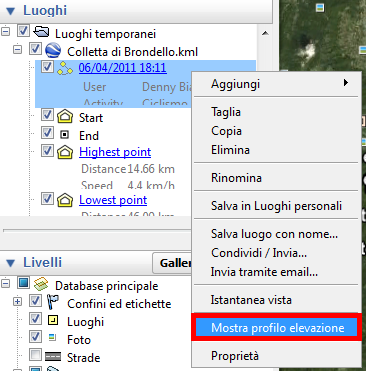Click the Foto layer small icon
The width and height of the screenshot is (366, 371).
point(52,337)
